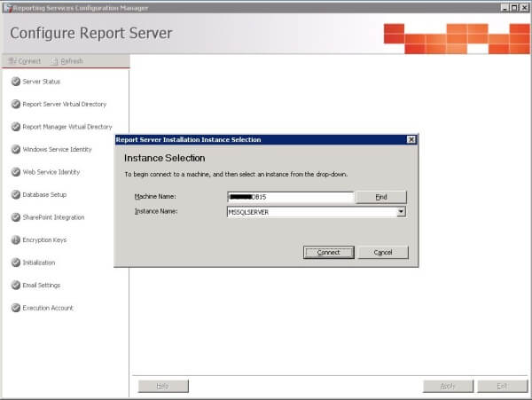Go to Database Setup section
The height and width of the screenshot is (400, 532).
coord(44,194)
